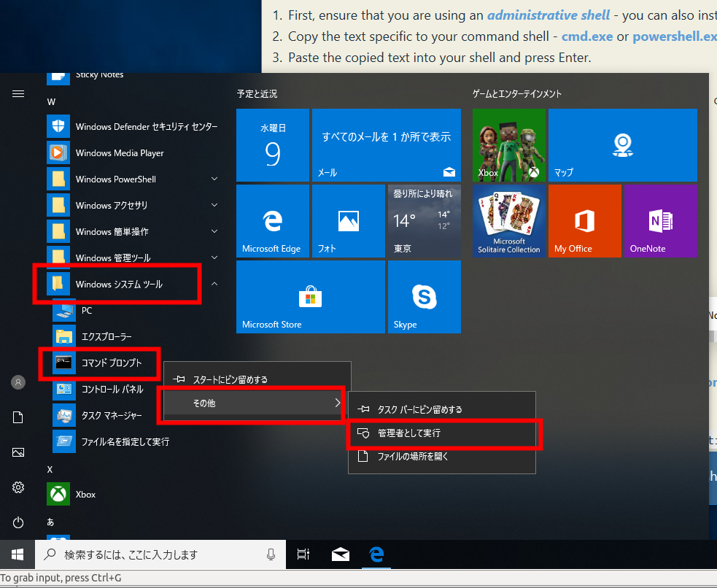The image size is (717, 588).
Task: Open the マップ tile
Action: pos(623,145)
